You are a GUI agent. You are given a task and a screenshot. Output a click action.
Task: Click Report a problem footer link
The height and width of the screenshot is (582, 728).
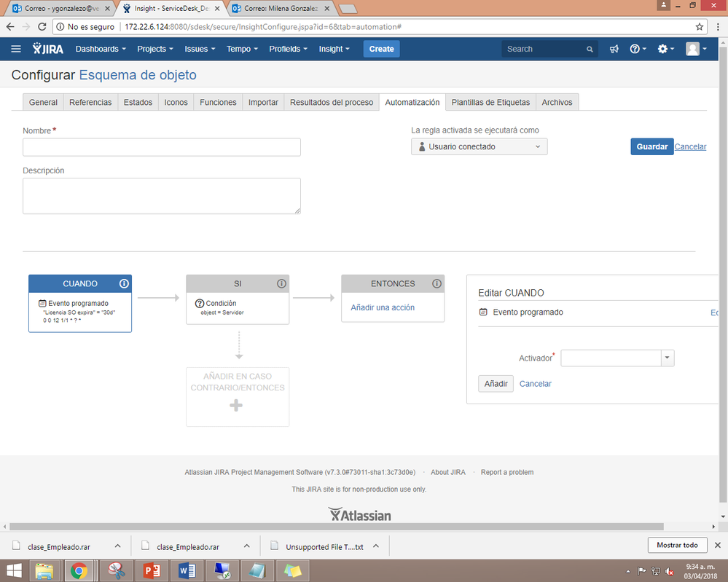pyautogui.click(x=507, y=472)
